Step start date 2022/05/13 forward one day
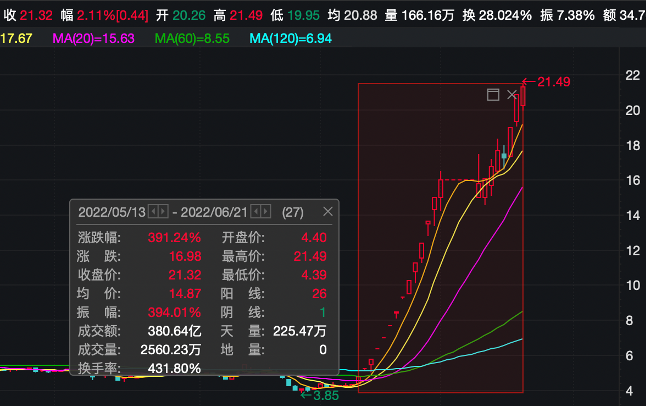Screen dimensions: 646x406 [x=163, y=212]
